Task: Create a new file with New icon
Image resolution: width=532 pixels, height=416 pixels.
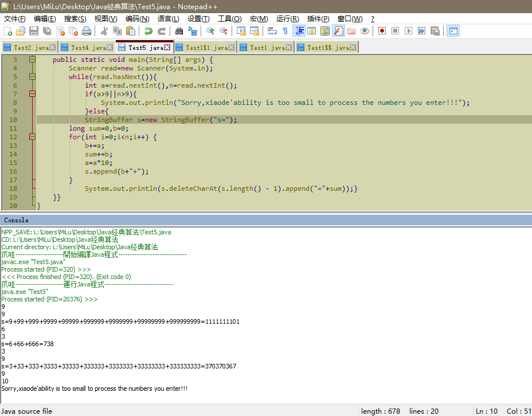Action: pos(7,31)
